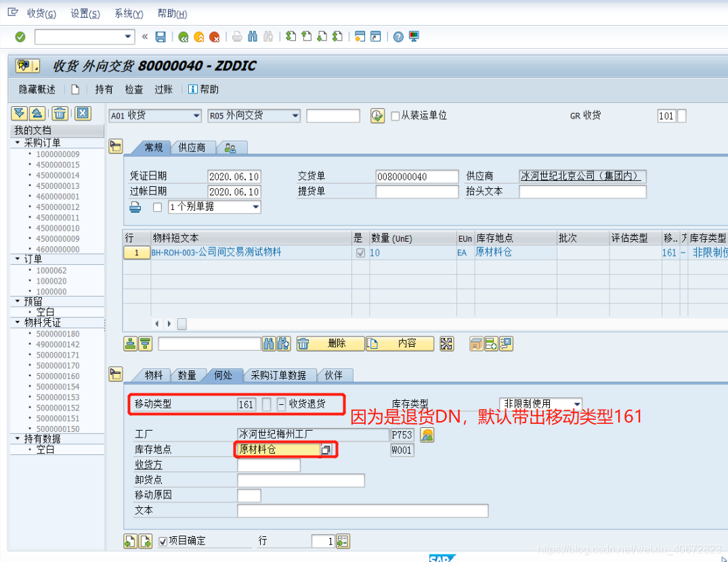The image size is (728, 562).
Task: Open the 收货(G) menu
Action: [x=41, y=14]
